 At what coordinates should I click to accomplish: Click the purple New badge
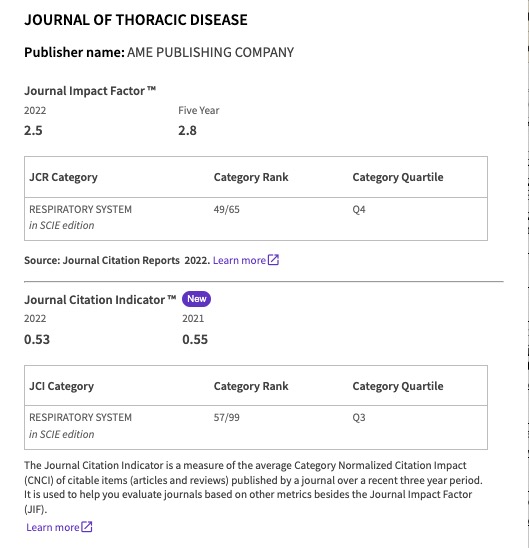[196, 299]
